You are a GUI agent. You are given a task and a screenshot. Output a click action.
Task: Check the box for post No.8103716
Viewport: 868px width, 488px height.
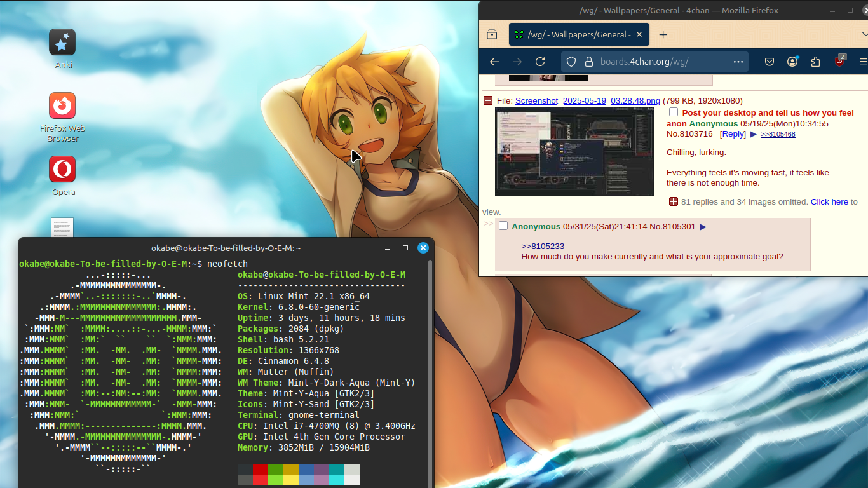pyautogui.click(x=674, y=112)
